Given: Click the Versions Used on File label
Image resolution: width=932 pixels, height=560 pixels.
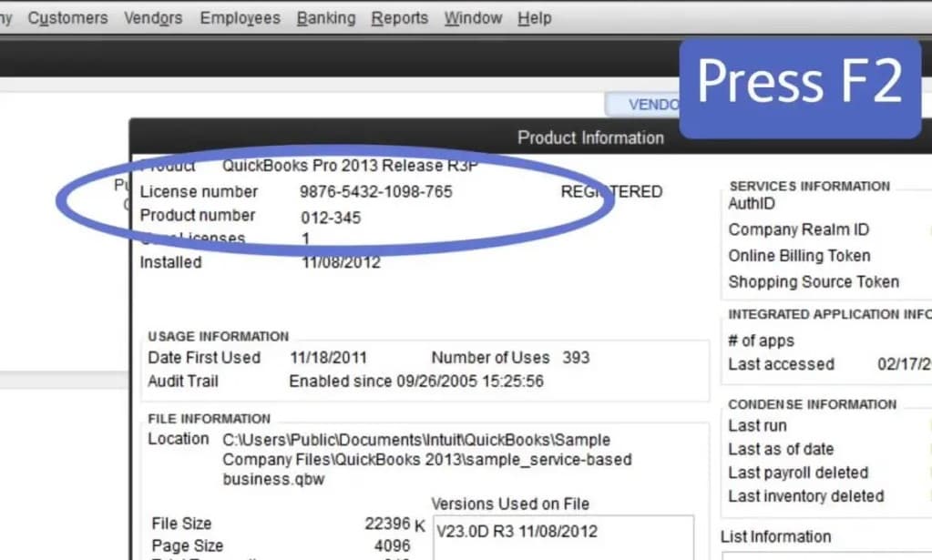Looking at the screenshot, I should [x=510, y=504].
